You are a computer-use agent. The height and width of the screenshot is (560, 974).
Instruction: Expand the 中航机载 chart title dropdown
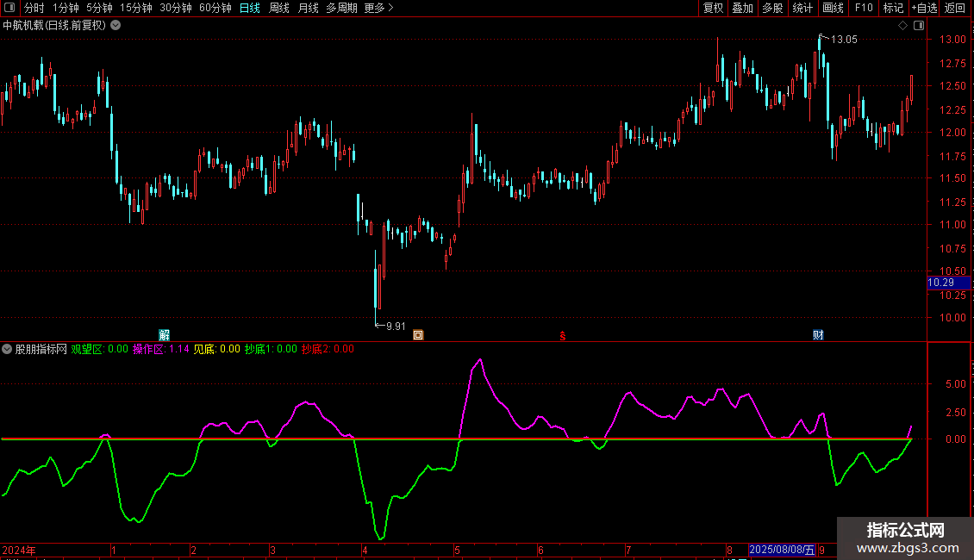(116, 26)
